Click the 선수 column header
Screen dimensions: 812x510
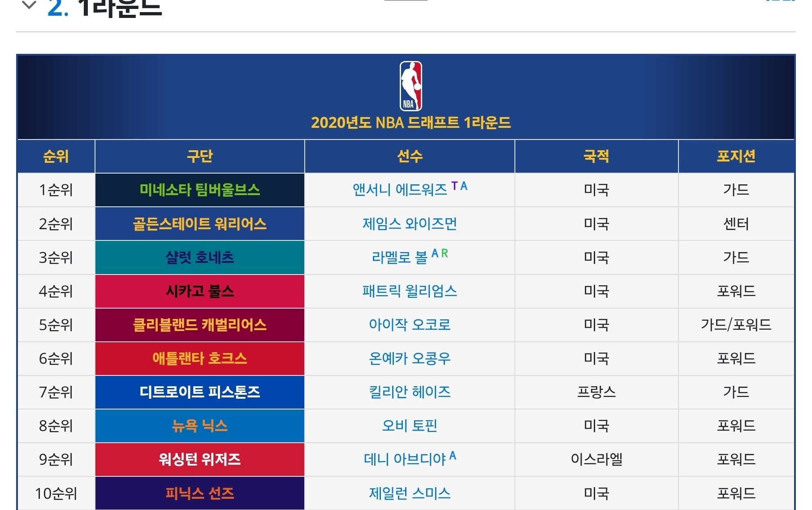point(410,156)
